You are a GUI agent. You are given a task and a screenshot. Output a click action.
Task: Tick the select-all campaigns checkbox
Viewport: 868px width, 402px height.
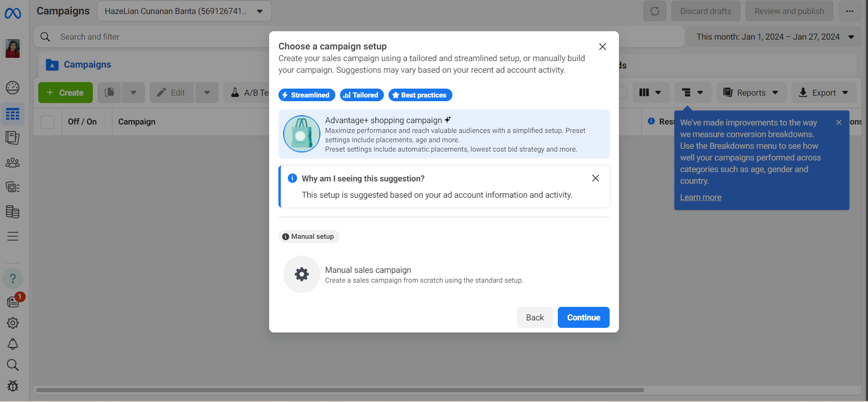point(48,122)
